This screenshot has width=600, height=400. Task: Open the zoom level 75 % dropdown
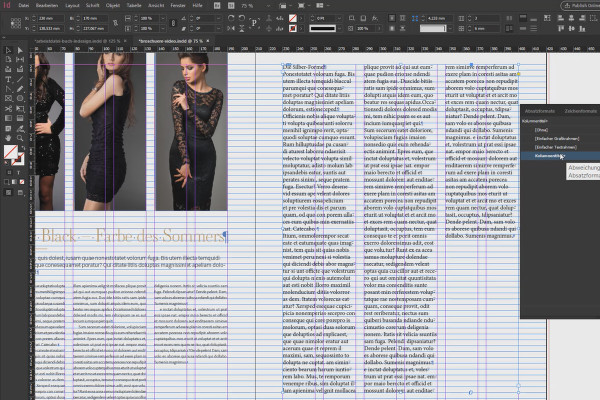coord(268,6)
